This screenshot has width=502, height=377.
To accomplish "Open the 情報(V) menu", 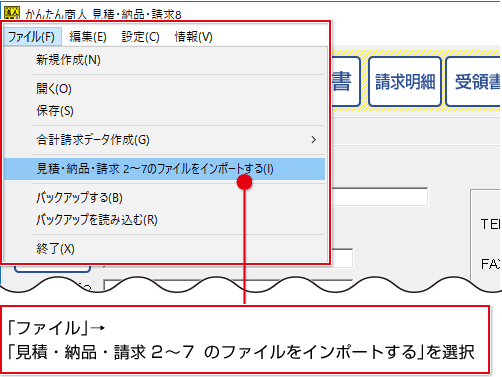I will (193, 37).
